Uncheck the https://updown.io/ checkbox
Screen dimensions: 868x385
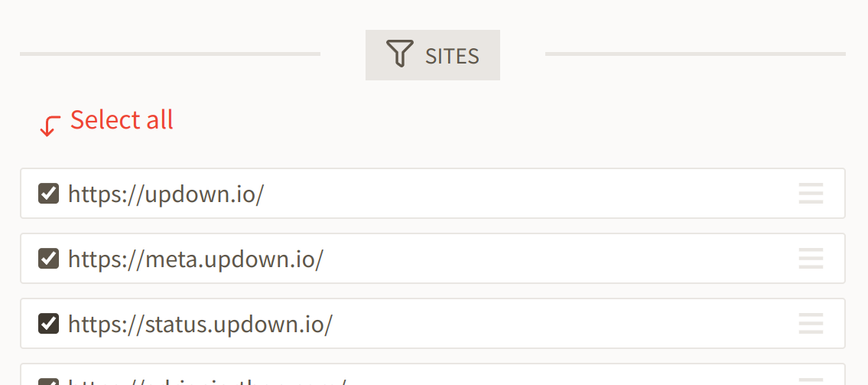pyautogui.click(x=49, y=194)
